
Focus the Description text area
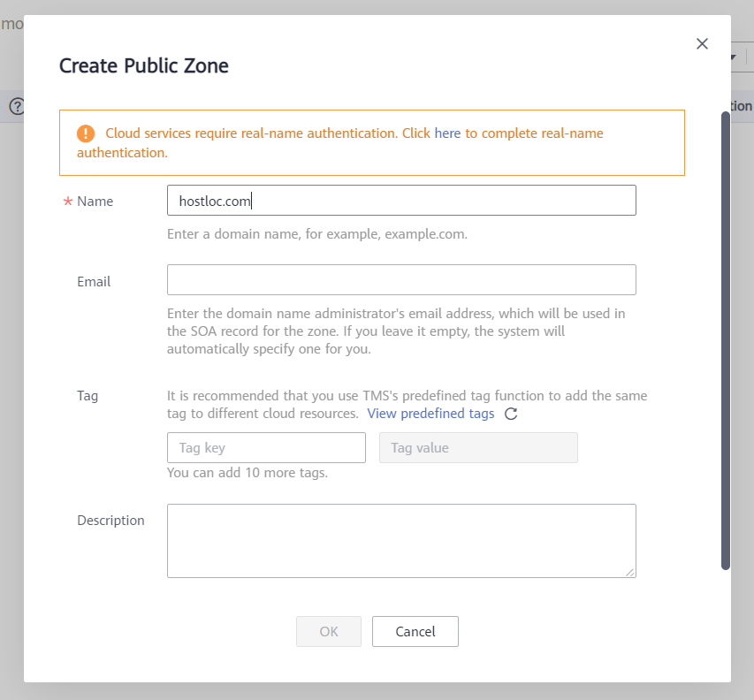(401, 541)
